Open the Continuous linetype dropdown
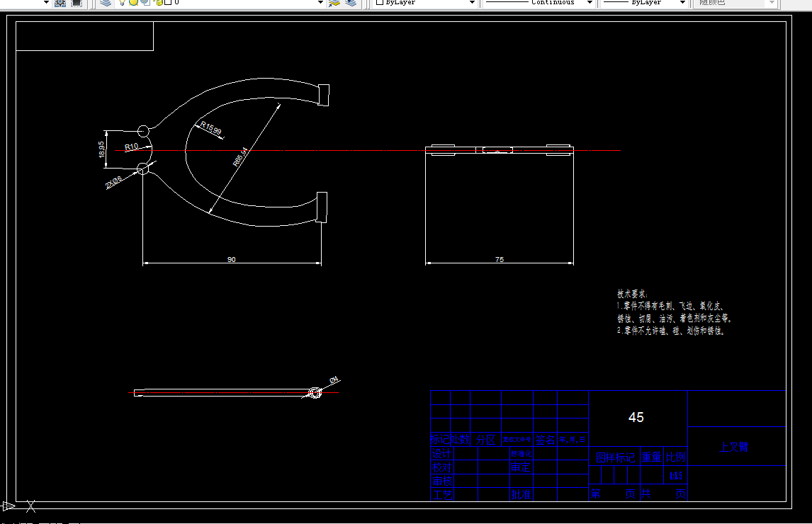812x524 pixels. tap(590, 3)
